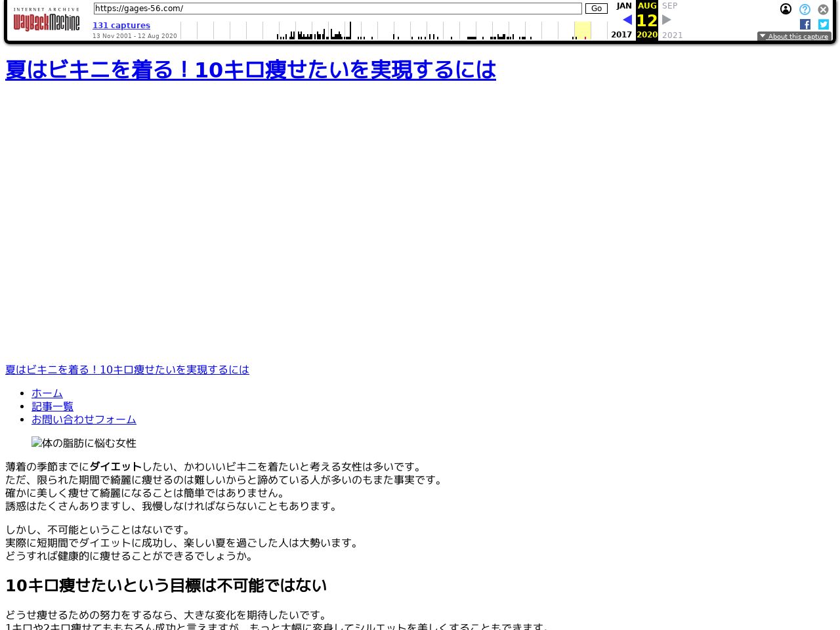Click the highlighted 2020 year in timeline
The image size is (840, 630).
[x=582, y=30]
